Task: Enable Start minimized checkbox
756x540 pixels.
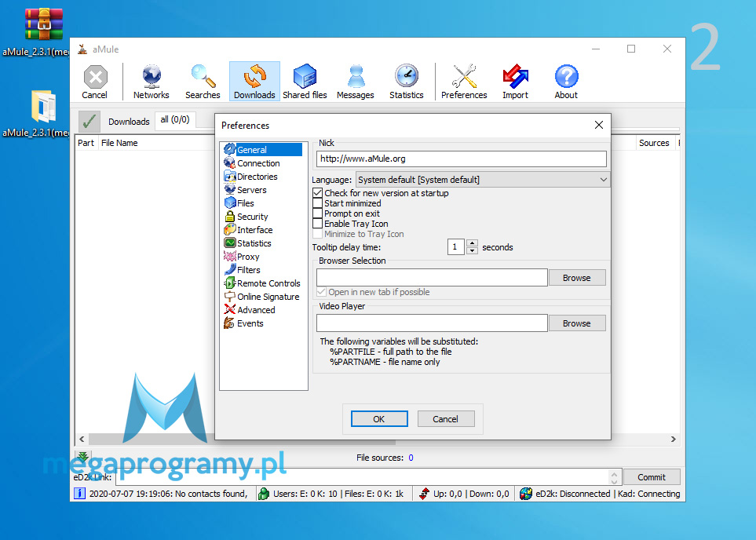Action: click(317, 203)
